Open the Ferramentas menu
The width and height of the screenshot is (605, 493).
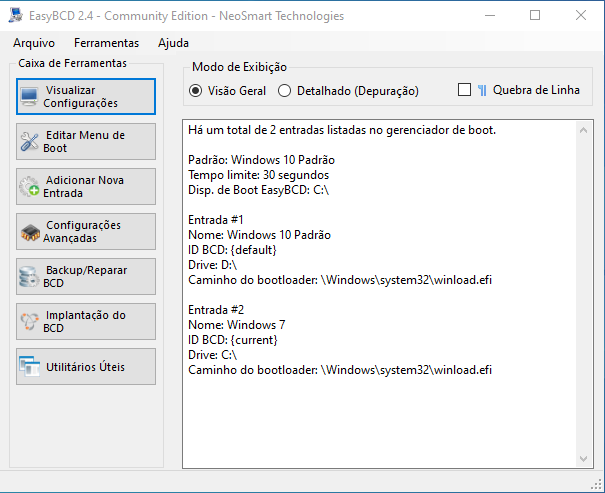coord(106,43)
